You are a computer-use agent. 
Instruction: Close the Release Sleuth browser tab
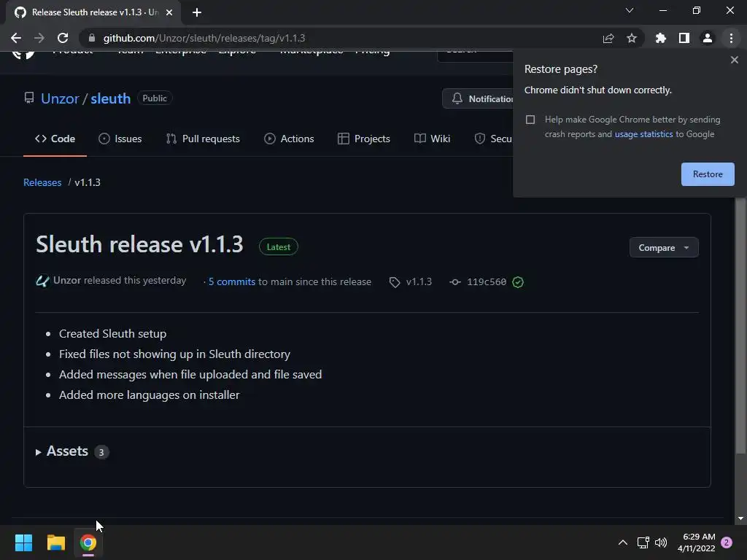click(x=169, y=12)
